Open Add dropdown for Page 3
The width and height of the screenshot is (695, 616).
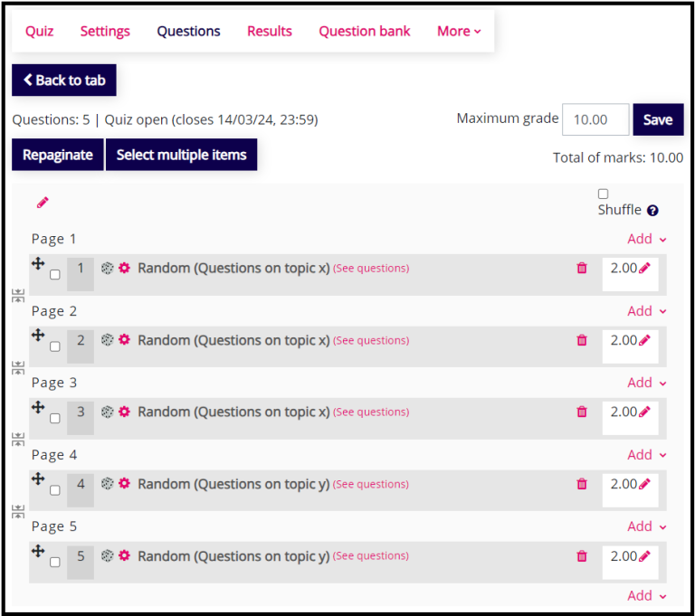(647, 383)
